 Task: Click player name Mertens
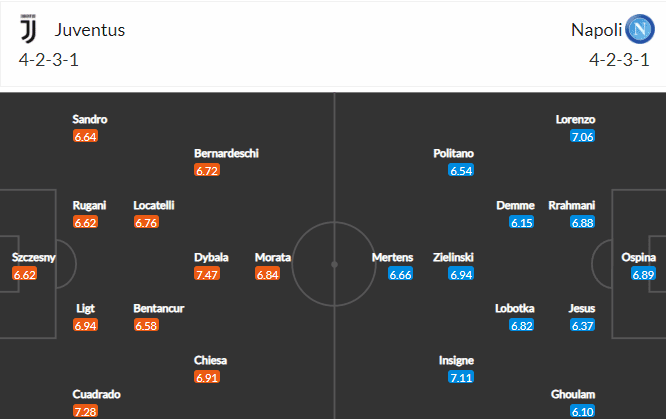[x=392, y=258]
